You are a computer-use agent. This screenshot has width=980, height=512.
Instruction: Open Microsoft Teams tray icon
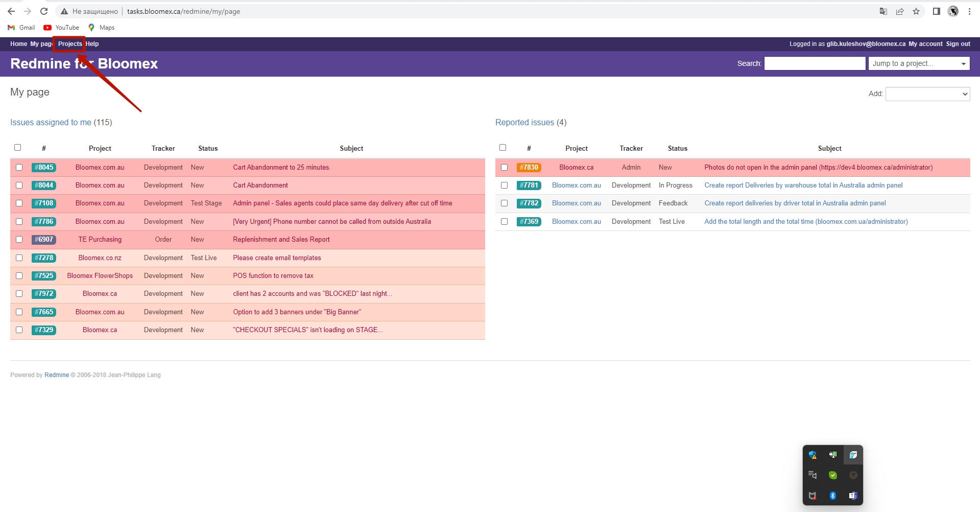tap(853, 496)
